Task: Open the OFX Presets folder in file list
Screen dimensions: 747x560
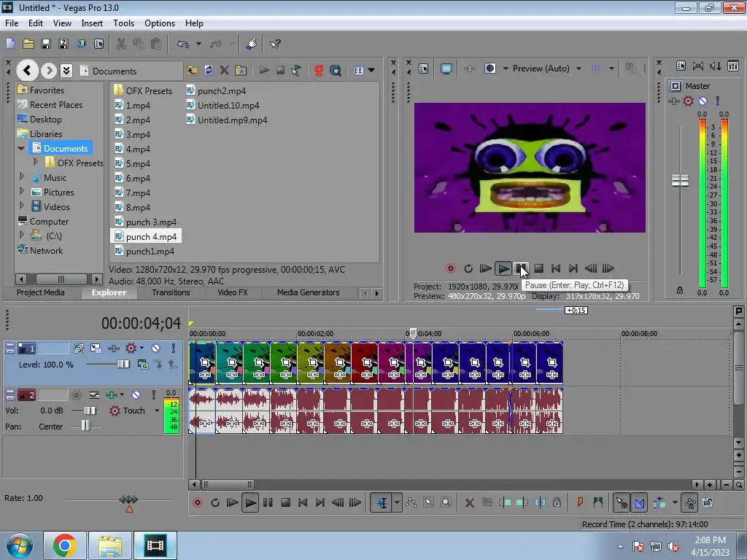Action: point(142,90)
